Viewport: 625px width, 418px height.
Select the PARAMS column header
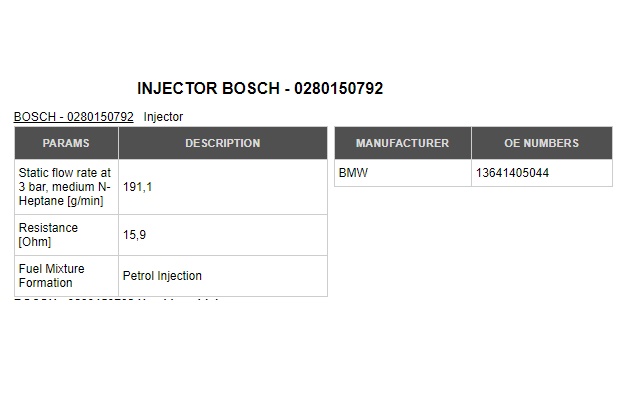coord(66,143)
